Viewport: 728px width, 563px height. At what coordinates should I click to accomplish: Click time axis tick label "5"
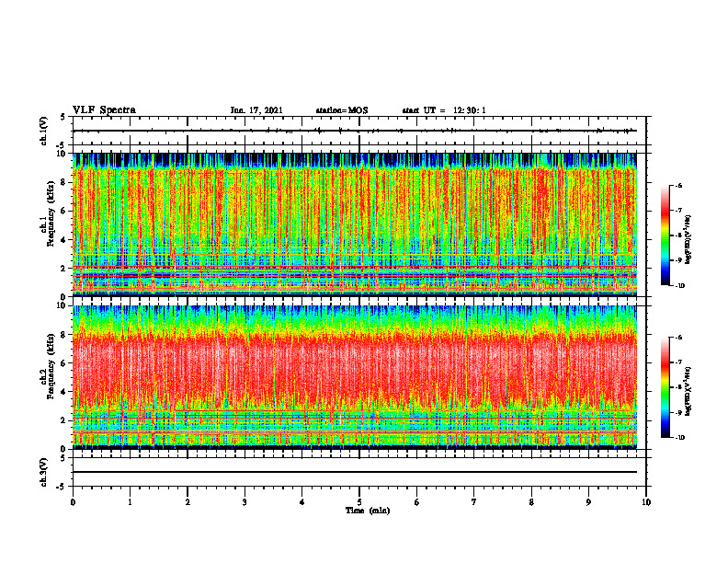pos(359,502)
